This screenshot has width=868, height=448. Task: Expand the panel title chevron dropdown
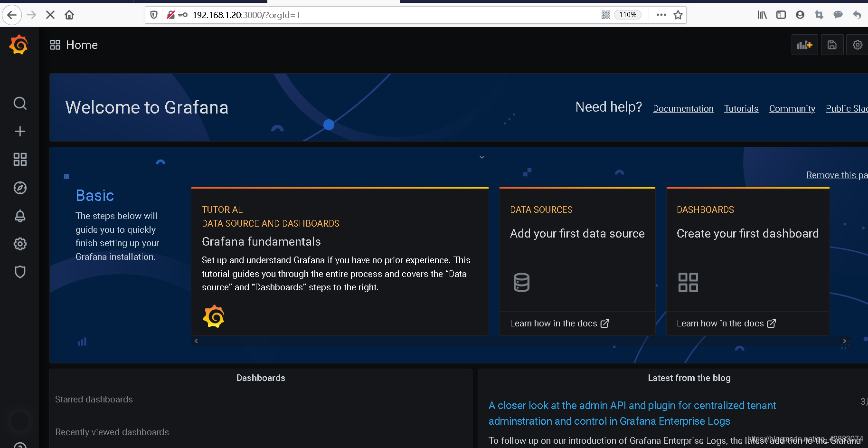pyautogui.click(x=482, y=157)
